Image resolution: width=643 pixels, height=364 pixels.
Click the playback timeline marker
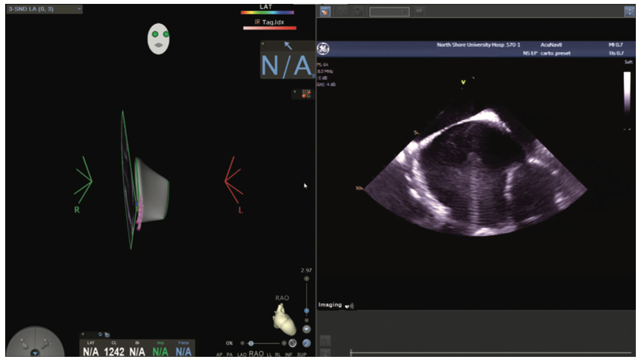(x=351, y=352)
